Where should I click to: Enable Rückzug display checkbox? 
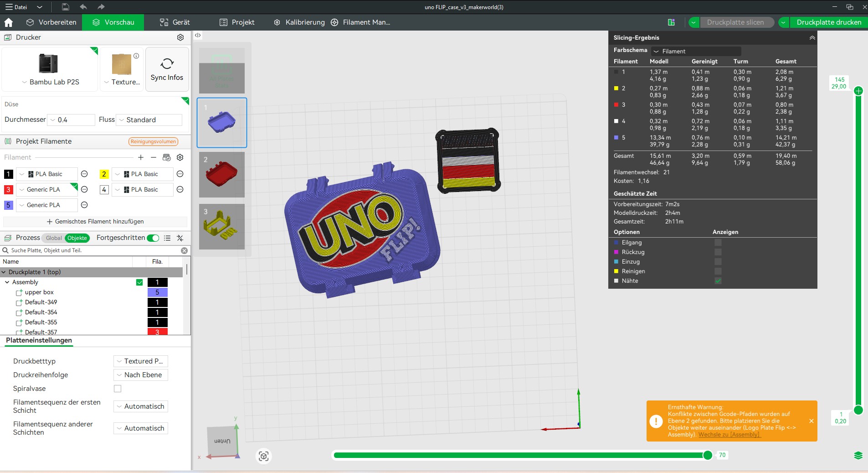tap(718, 252)
